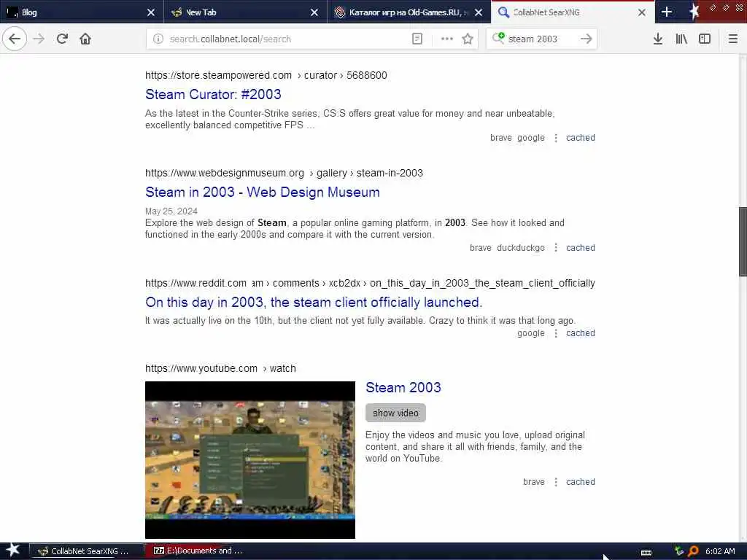Switch to the New Tab tab
The image size is (747, 560).
[245, 12]
